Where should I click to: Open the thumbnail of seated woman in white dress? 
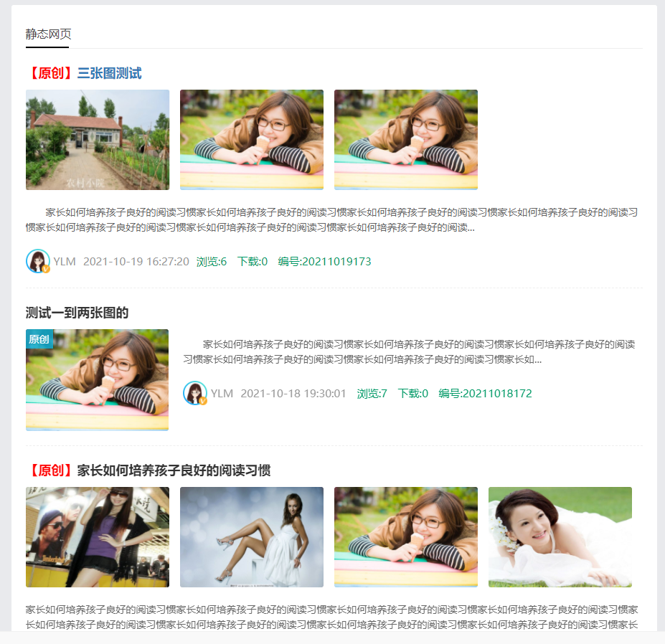(252, 537)
